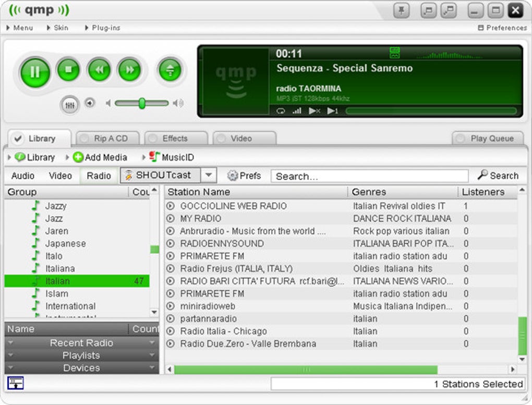Sort by Genres column header

tap(403, 192)
